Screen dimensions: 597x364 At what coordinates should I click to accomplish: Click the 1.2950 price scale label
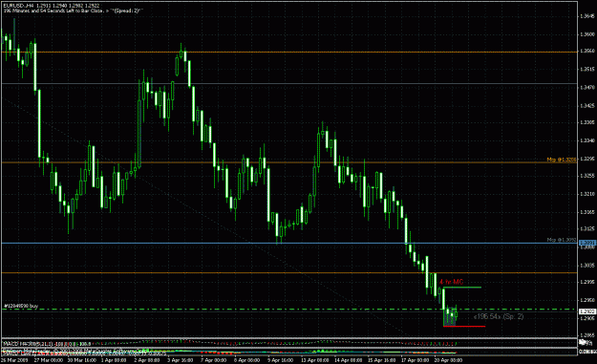click(587, 300)
